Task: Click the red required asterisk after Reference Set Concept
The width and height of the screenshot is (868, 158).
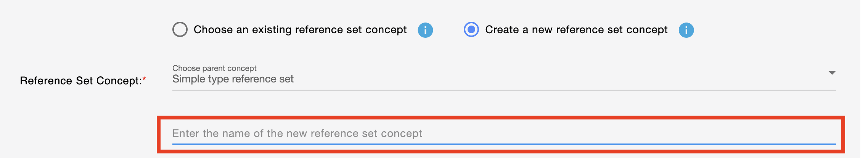Action: coord(144,79)
